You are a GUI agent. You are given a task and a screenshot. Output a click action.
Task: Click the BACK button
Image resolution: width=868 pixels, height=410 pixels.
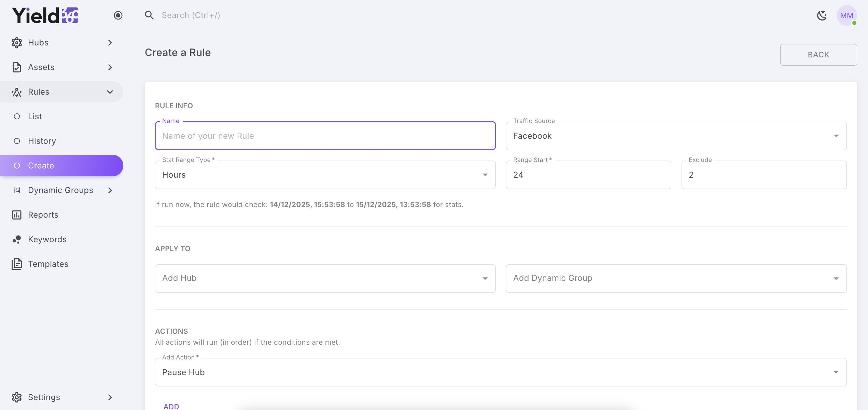pos(818,55)
